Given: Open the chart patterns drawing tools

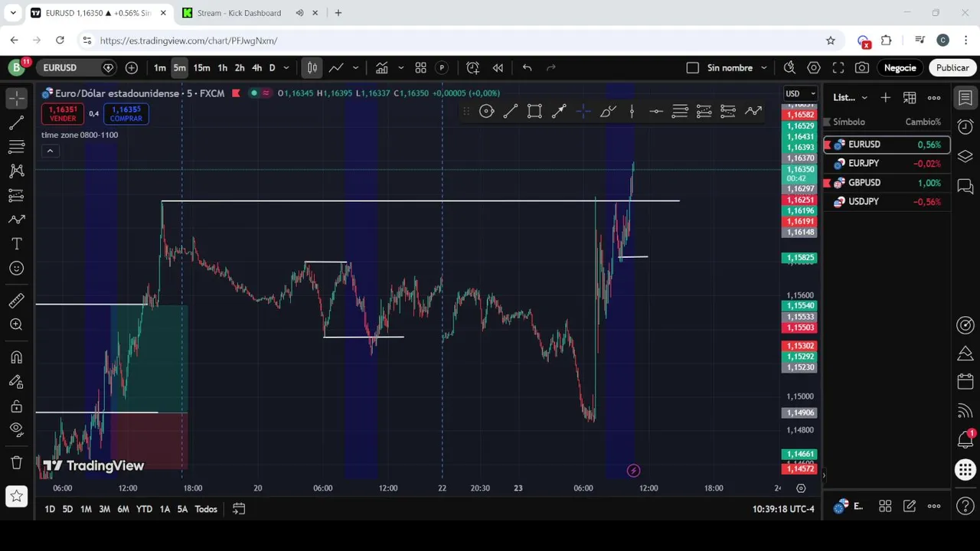Looking at the screenshot, I should point(16,171).
